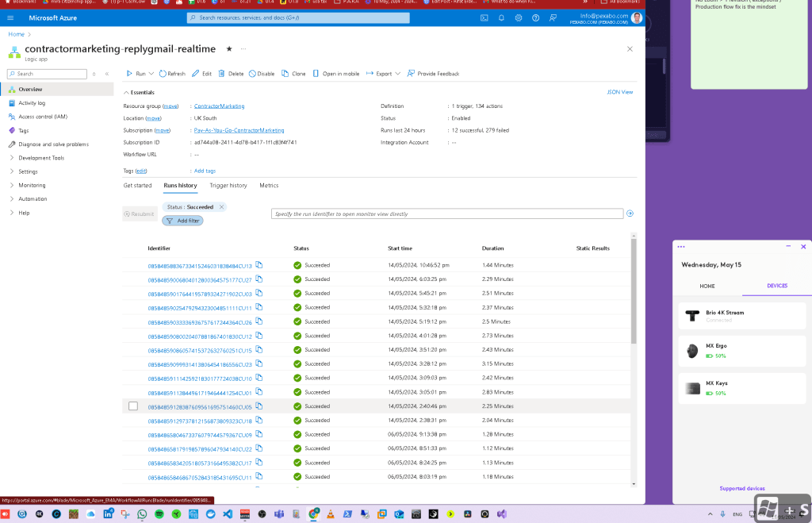812x523 pixels.
Task: Copy identifier of the 9:13:38 pm run
Action: click(259, 434)
